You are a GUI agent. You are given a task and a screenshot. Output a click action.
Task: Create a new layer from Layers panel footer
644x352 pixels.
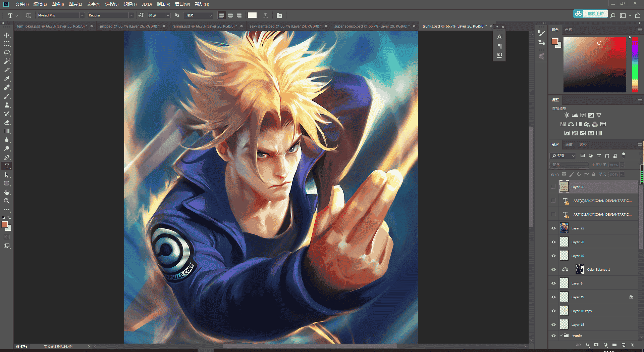(624, 345)
